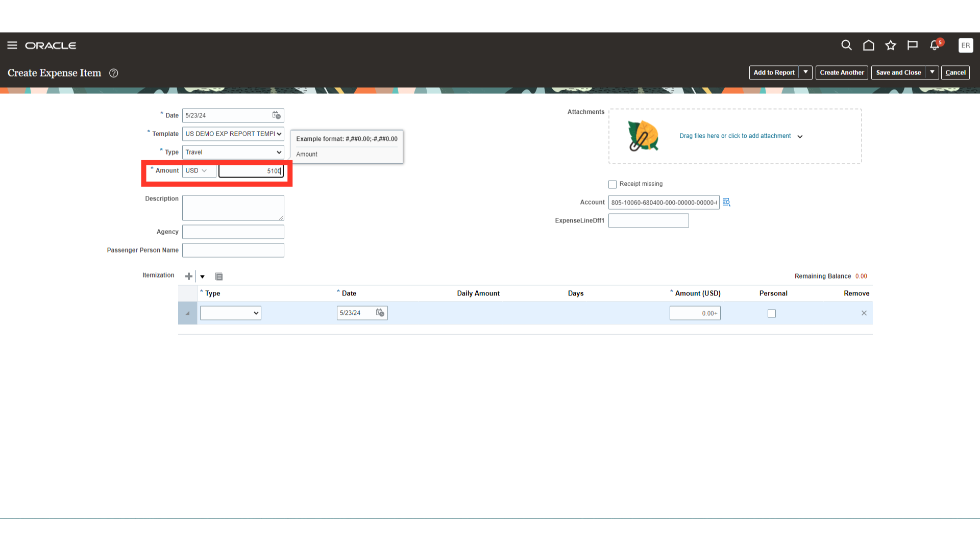Open the Template dropdown
The height and width of the screenshot is (551, 980).
point(233,134)
